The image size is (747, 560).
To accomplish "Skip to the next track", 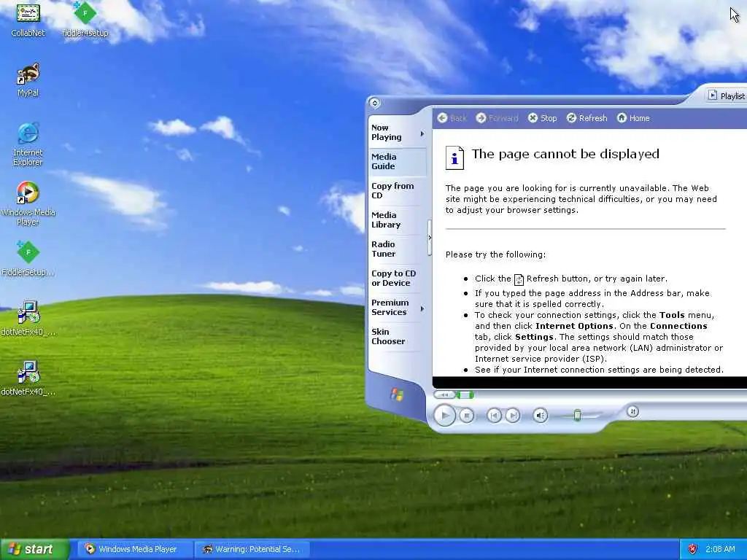I will tap(513, 416).
